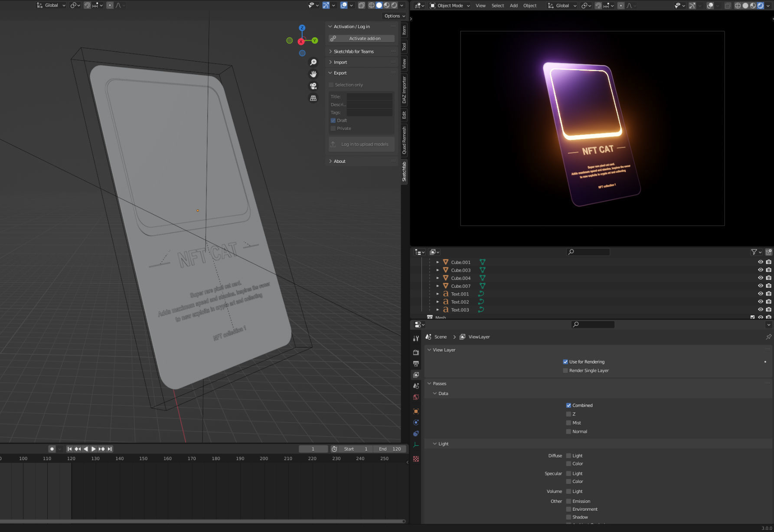
Task: Open the Texture properties checker icon tab
Action: pyautogui.click(x=416, y=459)
